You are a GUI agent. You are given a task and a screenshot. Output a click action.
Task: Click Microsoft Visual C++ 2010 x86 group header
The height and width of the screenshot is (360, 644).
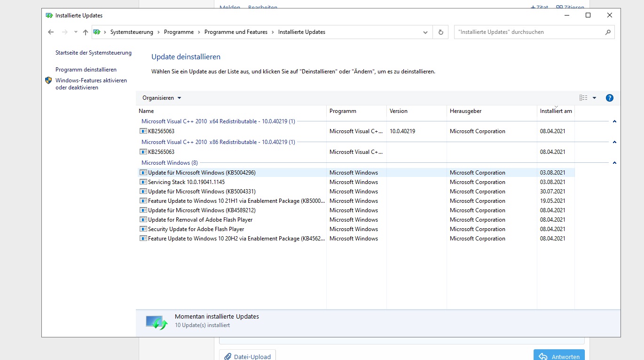218,142
